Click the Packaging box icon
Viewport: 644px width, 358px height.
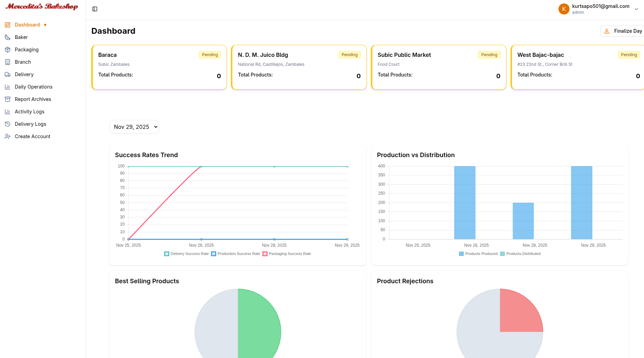[8, 50]
